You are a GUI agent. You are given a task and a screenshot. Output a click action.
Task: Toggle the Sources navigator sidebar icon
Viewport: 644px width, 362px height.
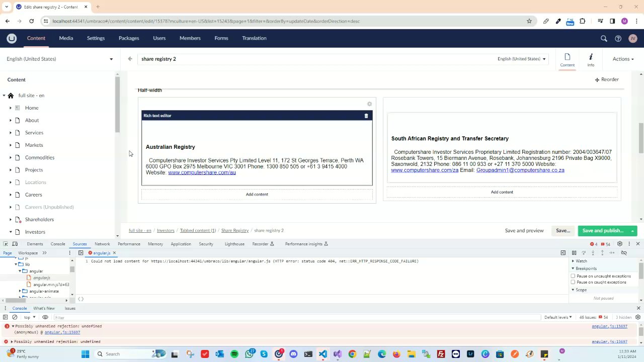(80, 253)
